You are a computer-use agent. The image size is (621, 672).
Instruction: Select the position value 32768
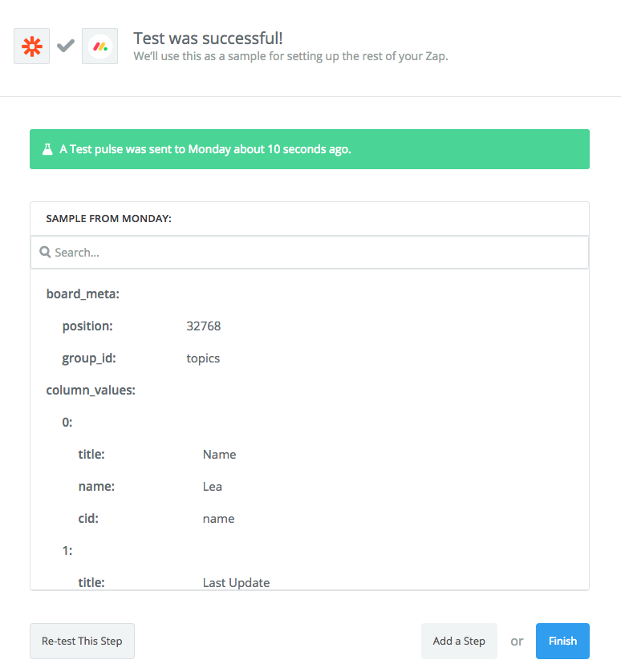point(204,326)
